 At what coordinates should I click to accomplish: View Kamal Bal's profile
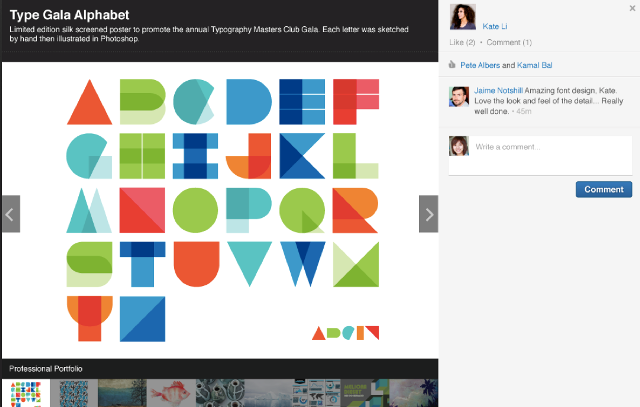point(534,65)
